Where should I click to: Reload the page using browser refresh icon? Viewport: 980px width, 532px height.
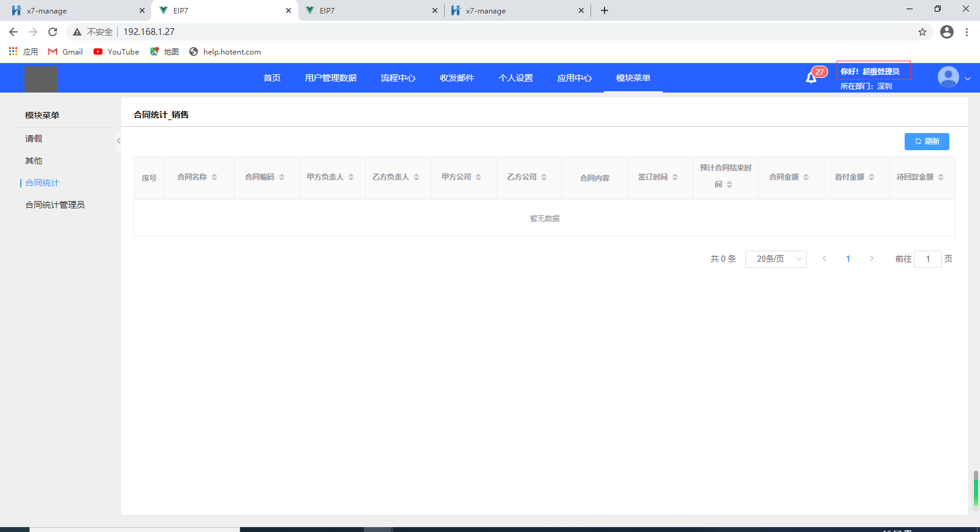[x=53, y=32]
